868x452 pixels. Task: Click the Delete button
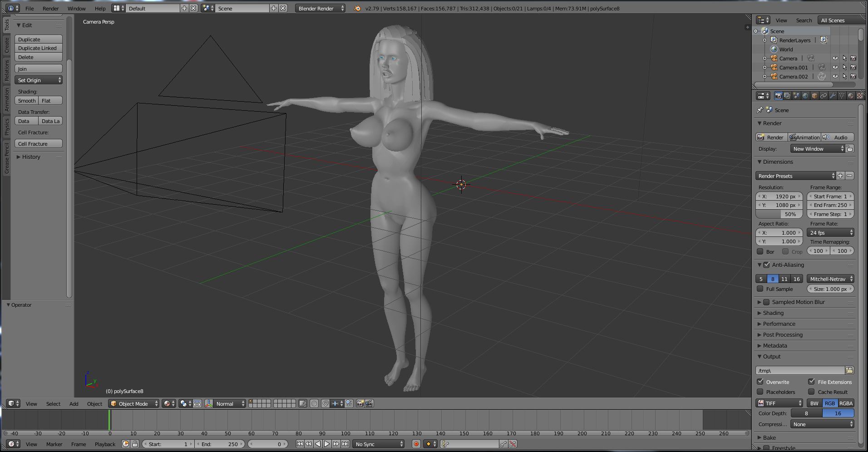click(39, 57)
